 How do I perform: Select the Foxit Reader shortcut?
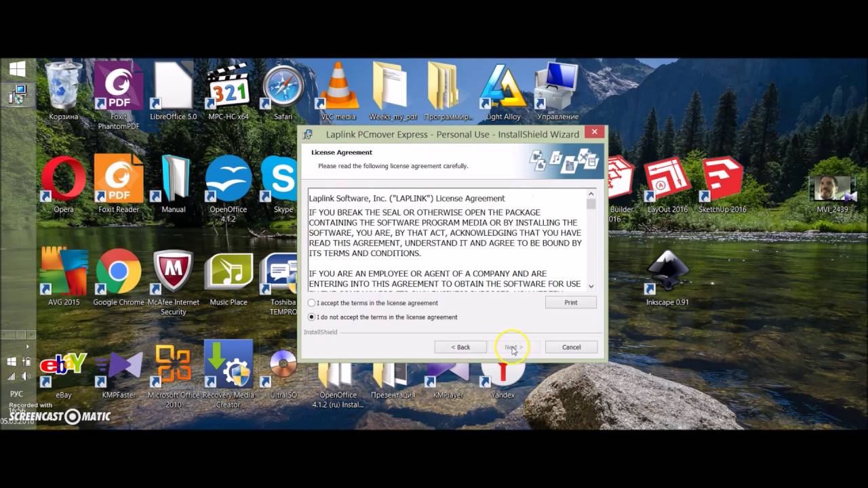[119, 179]
